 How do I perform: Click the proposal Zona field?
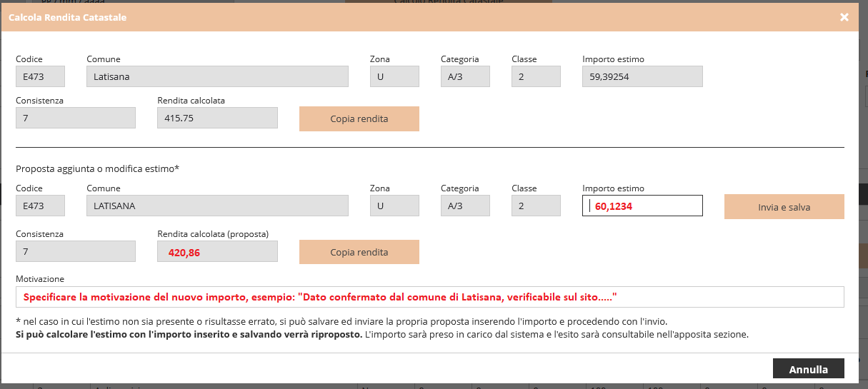pyautogui.click(x=394, y=206)
